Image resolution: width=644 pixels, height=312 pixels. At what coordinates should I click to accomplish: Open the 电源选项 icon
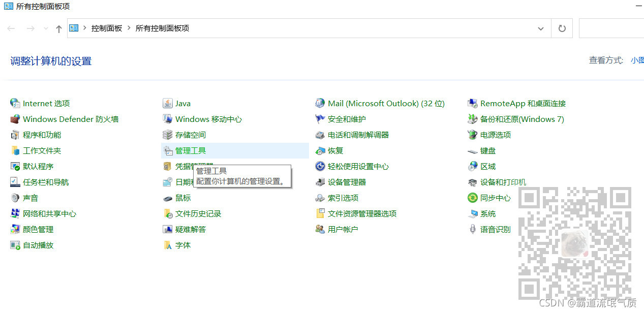(x=472, y=135)
